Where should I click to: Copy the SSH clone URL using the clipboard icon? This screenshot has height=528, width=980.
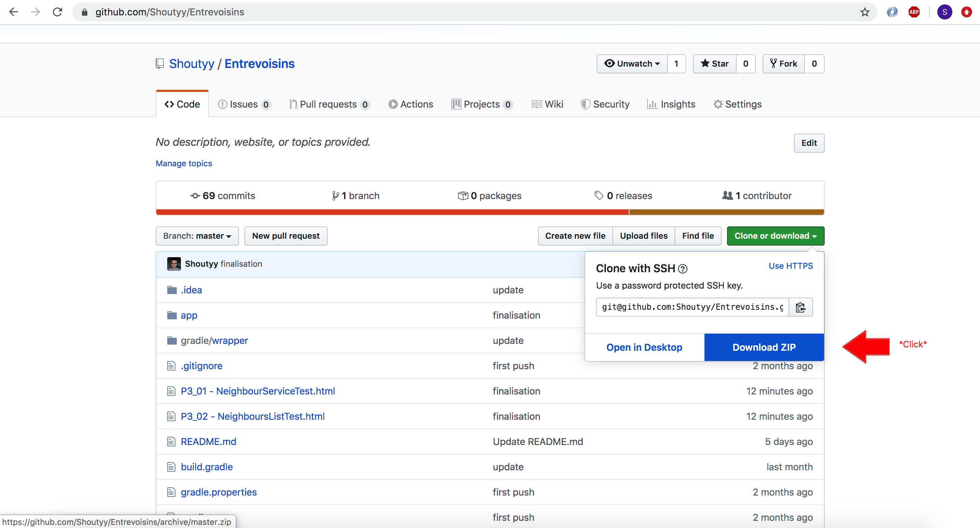point(800,307)
